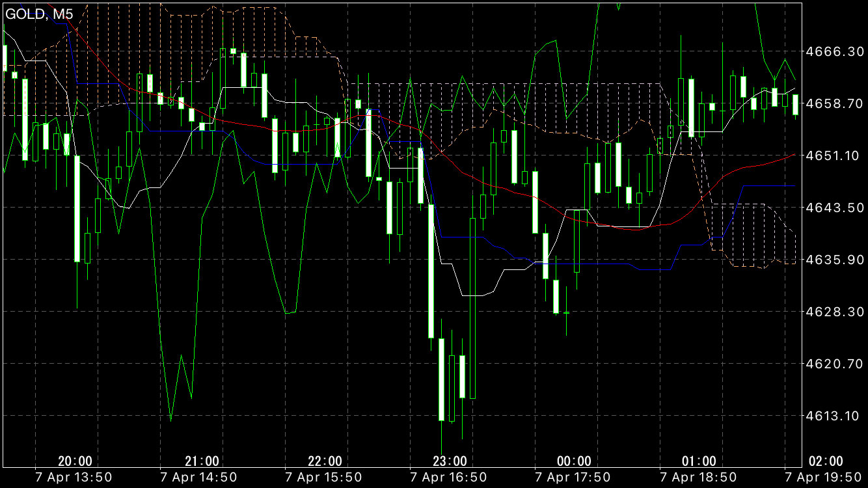868x488 pixels.
Task: Select the 21:00 time axis marker
Action: pyautogui.click(x=202, y=461)
